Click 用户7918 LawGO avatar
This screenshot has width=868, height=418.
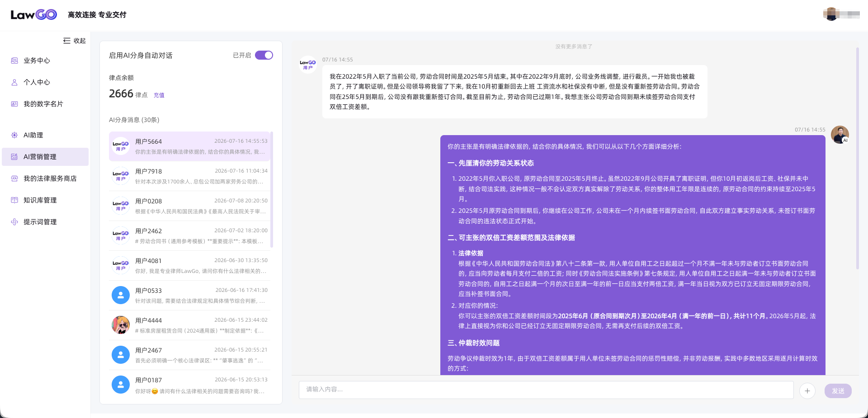point(121,176)
